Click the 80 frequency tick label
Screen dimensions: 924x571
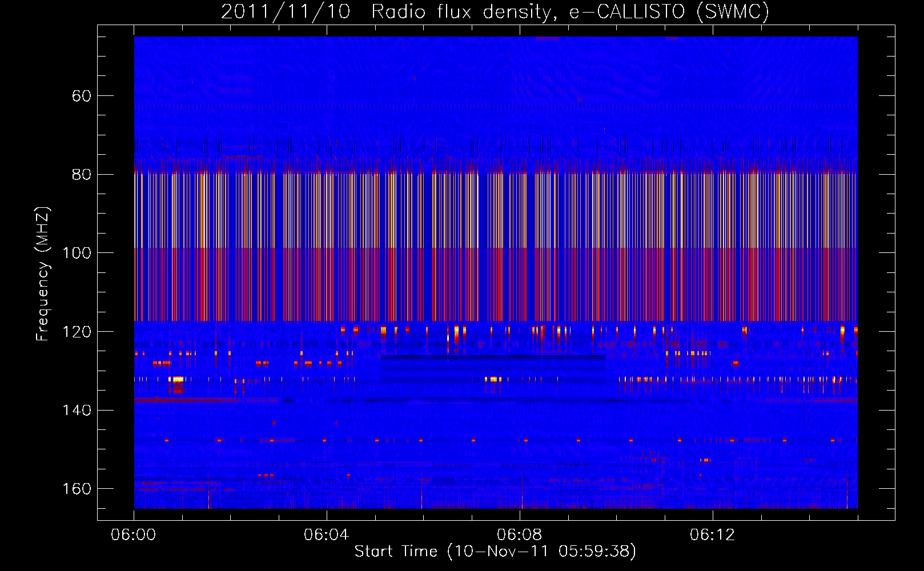82,174
